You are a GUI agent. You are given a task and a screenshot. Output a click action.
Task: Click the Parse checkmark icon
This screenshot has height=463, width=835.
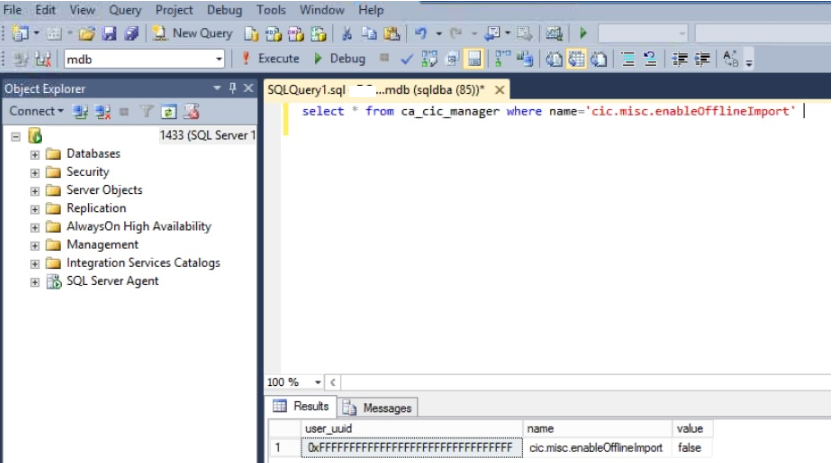pyautogui.click(x=407, y=59)
